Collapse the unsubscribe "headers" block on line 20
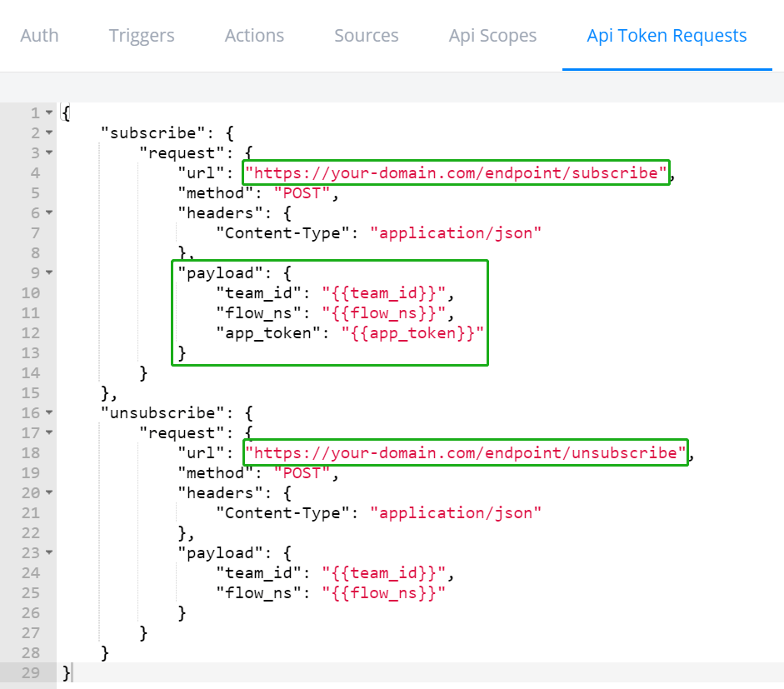The image size is (784, 689). 49,493
